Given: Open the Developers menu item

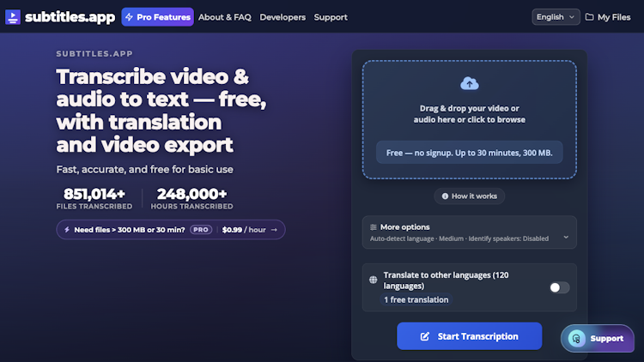Looking at the screenshot, I should pos(283,17).
